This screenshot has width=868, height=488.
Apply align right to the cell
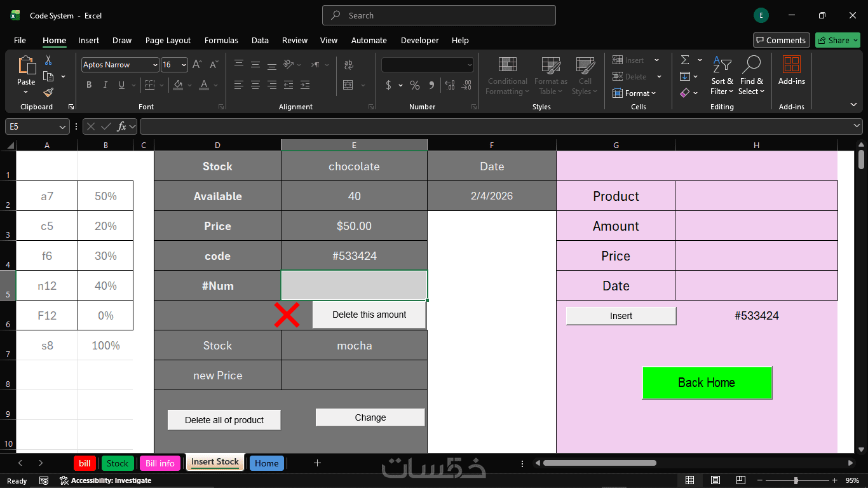point(272,85)
